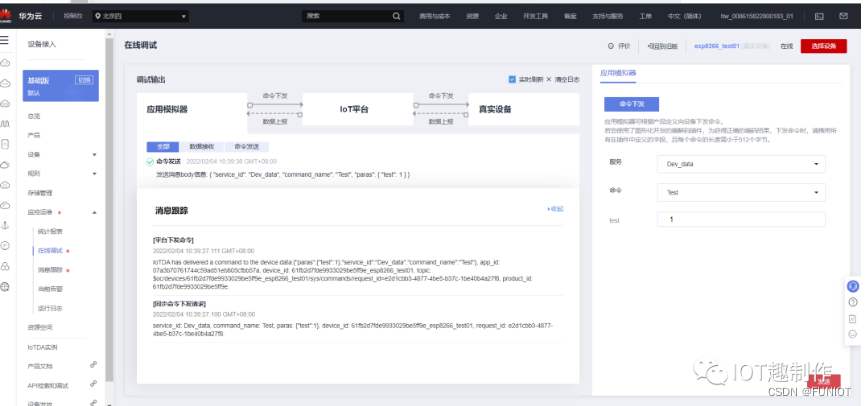Screen dimensions: 866x406
Task: Open 存储管理 in the sidebar
Action: (x=40, y=193)
